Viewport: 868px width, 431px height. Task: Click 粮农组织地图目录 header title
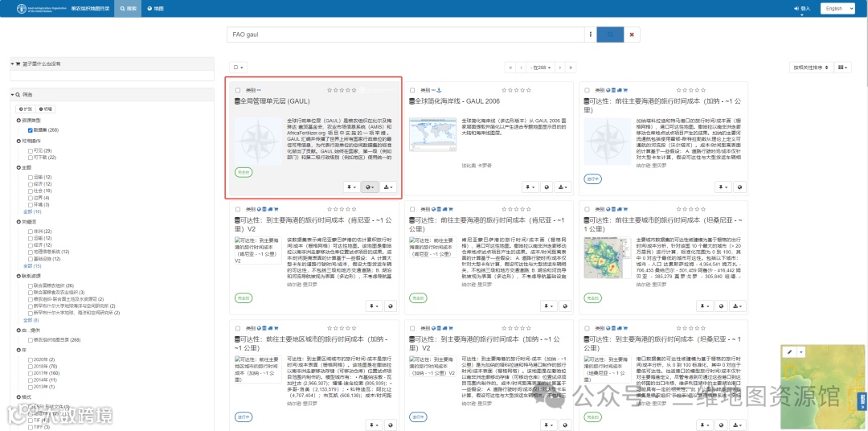(x=90, y=8)
